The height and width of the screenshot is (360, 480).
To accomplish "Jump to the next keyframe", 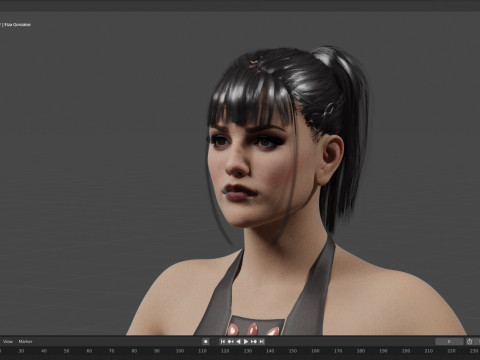I will (254, 341).
